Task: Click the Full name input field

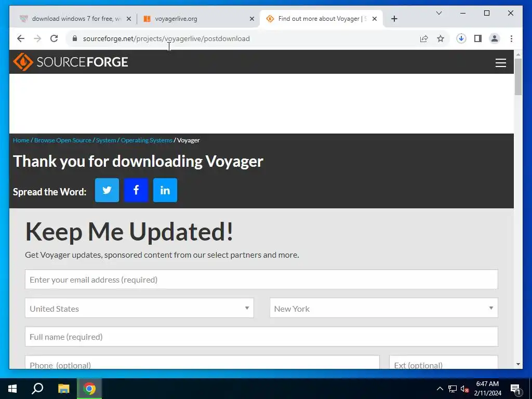Action: tap(261, 337)
